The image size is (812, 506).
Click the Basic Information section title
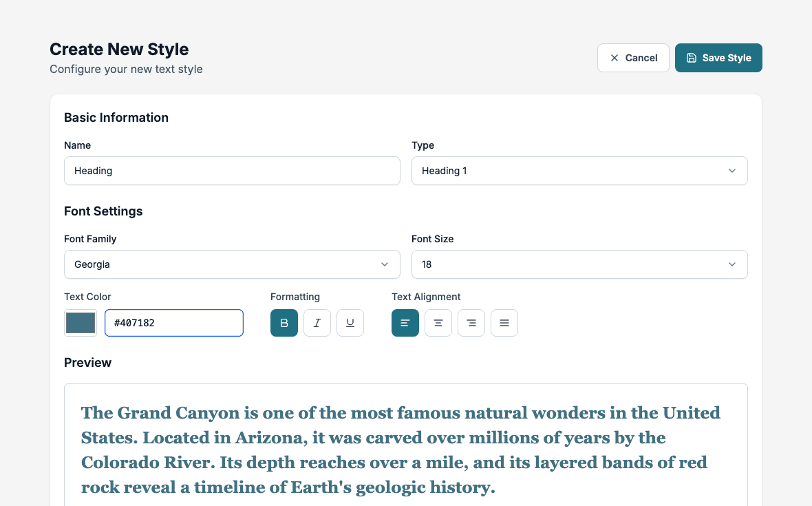click(x=116, y=118)
